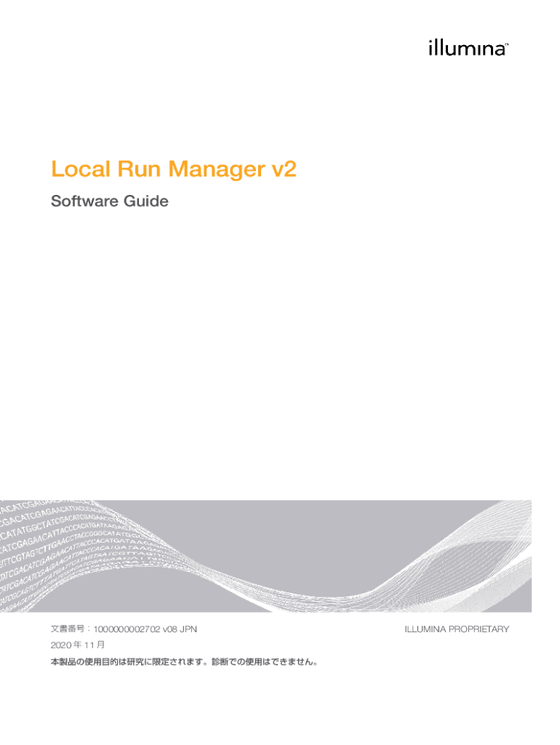Image resolution: width=560 pixels, height=745 pixels.
Task: Click the registered trademark symbol beside the logo
Action: click(506, 45)
